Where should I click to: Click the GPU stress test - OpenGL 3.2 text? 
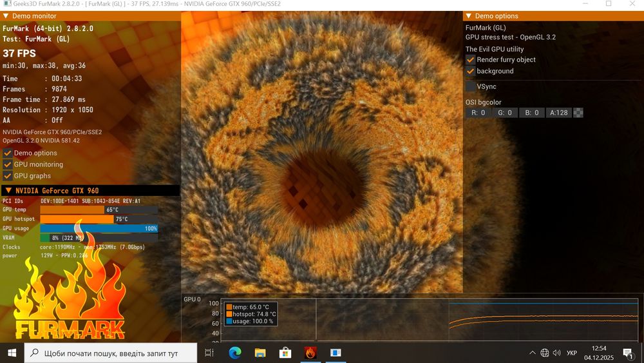coord(511,37)
